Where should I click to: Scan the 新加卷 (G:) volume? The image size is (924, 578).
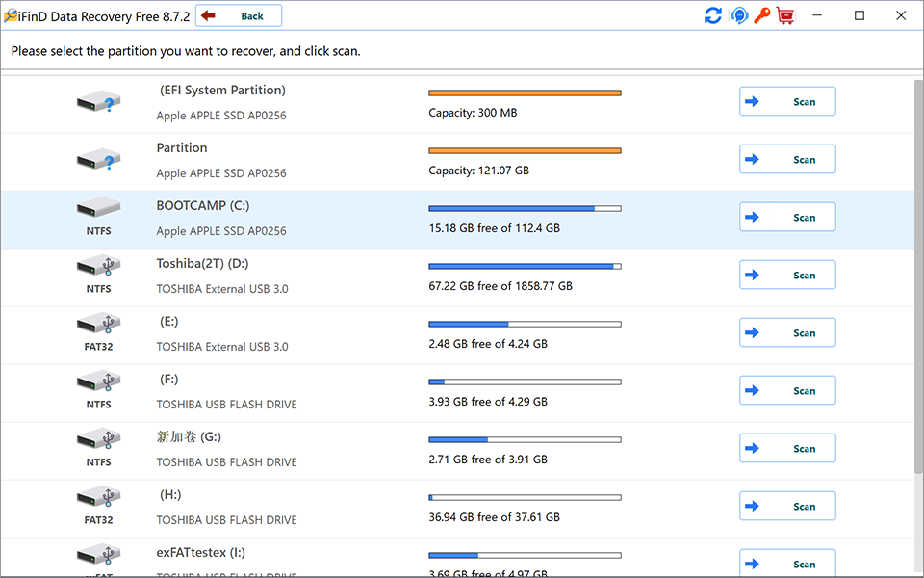(787, 448)
